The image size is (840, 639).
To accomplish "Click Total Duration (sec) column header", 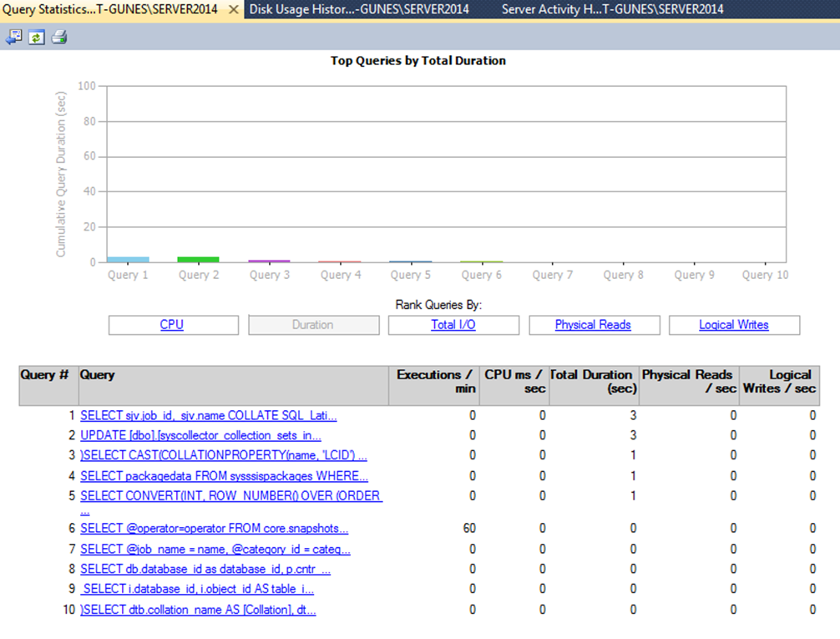I will tap(595, 385).
